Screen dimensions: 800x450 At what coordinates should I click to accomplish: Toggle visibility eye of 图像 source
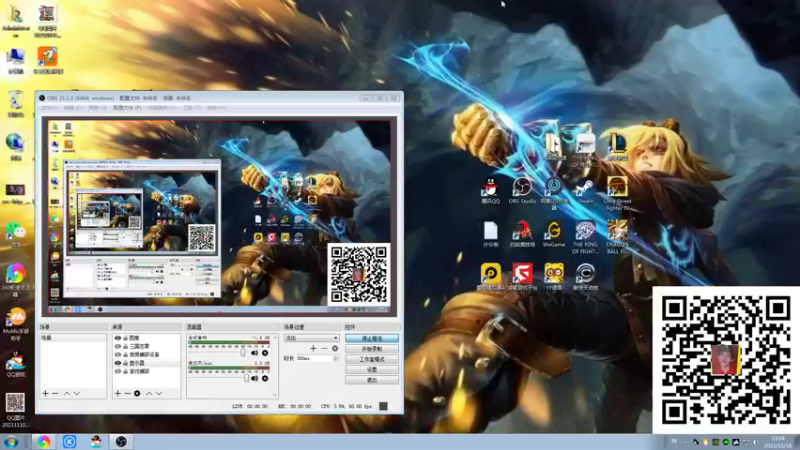pos(118,338)
